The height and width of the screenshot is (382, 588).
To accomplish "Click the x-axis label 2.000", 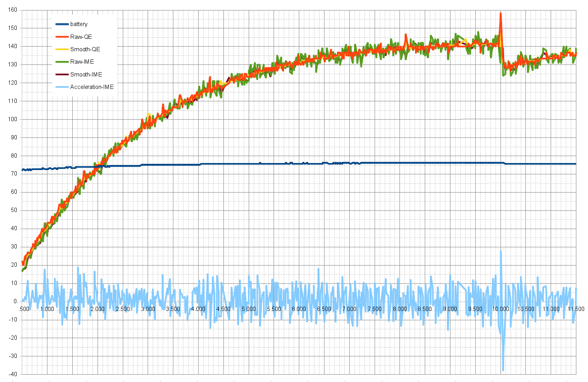I will click(x=98, y=309).
